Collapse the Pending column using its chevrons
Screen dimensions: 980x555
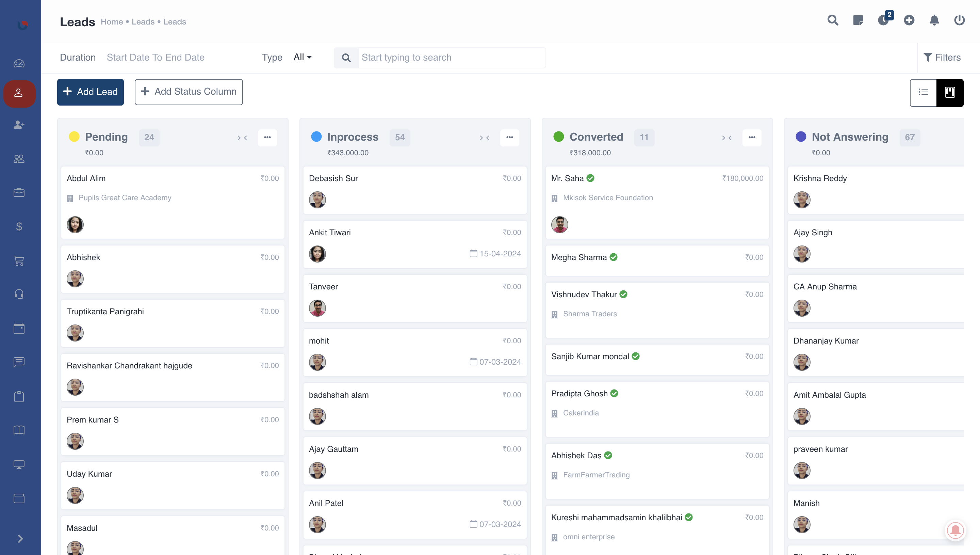[x=242, y=138]
